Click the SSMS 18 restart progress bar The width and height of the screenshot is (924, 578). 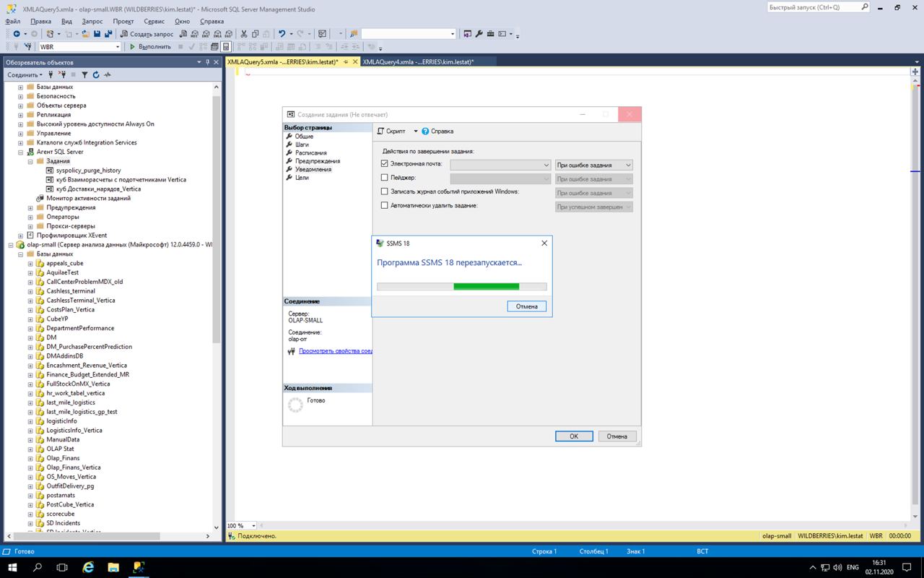pyautogui.click(x=462, y=286)
